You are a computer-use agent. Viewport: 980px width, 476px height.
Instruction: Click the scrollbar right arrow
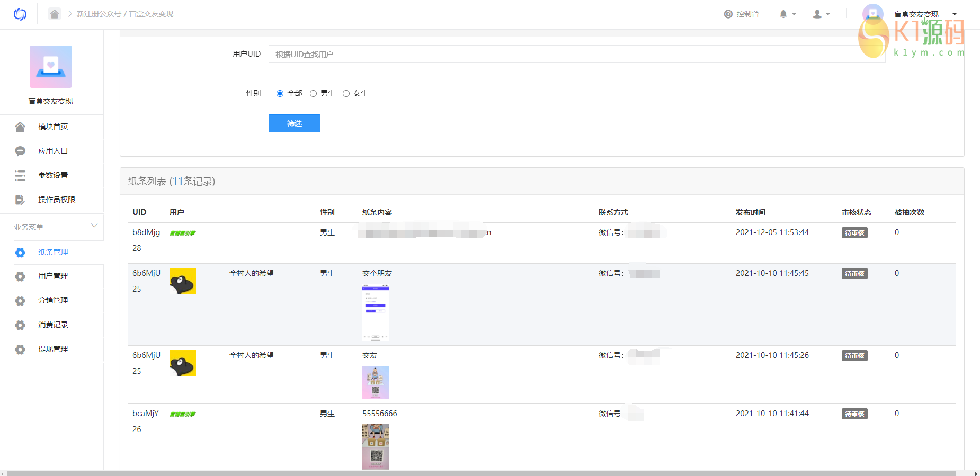tap(976, 473)
